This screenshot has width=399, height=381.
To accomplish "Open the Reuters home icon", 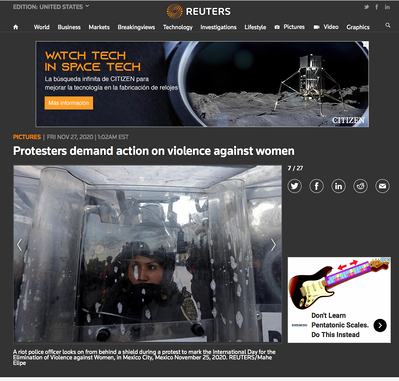I will point(16,27).
